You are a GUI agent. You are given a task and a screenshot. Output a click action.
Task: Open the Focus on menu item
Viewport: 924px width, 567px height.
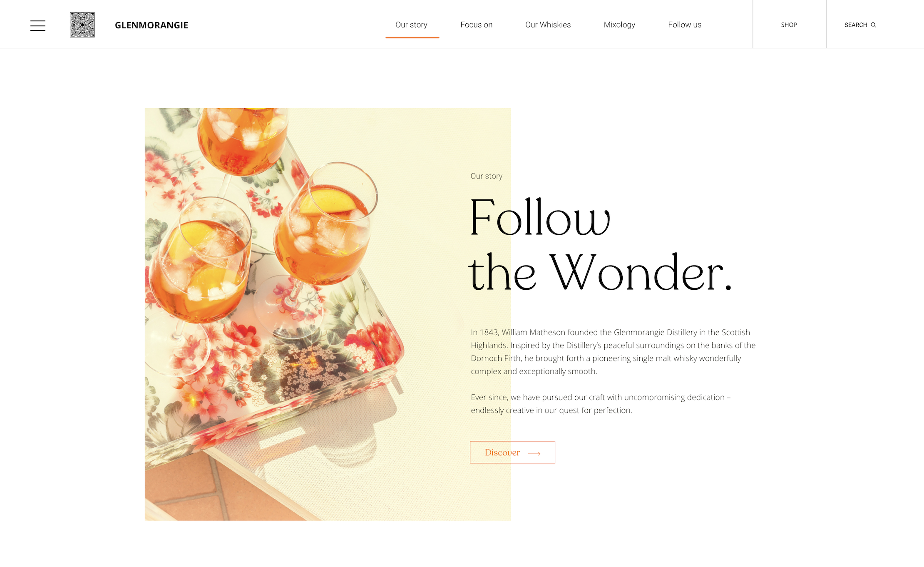click(x=476, y=25)
